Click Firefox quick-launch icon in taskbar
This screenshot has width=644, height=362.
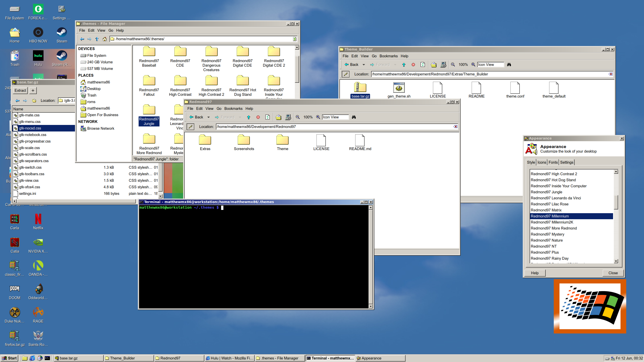point(32,358)
